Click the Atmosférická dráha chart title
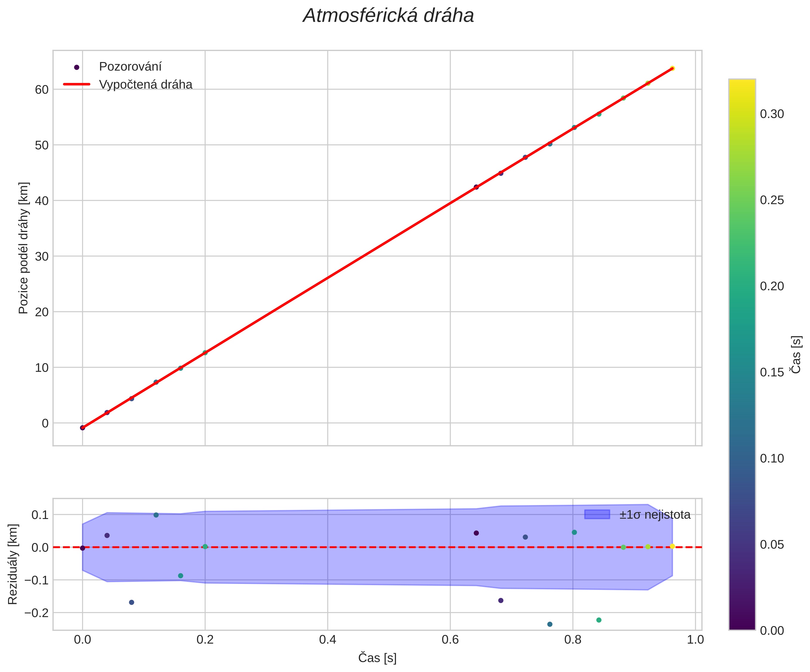810x672 pixels. tap(388, 16)
